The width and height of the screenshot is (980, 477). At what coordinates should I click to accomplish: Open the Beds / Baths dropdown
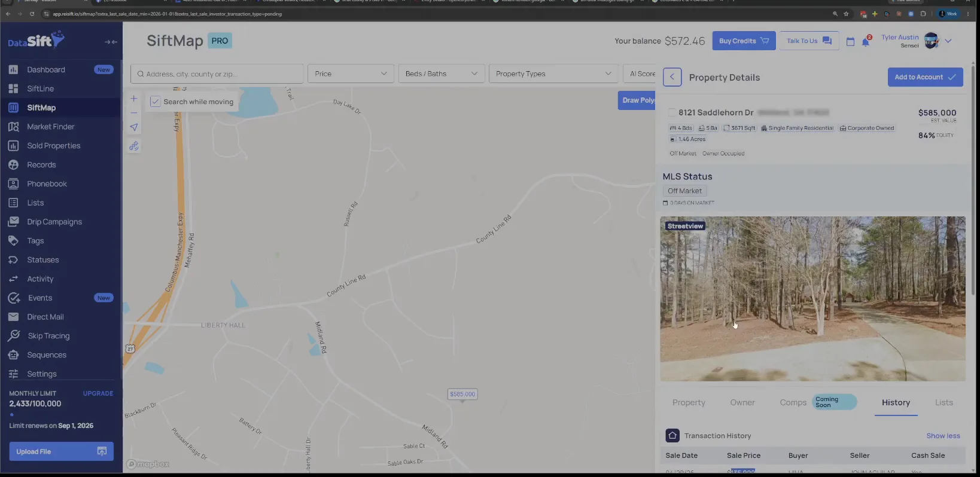coord(442,74)
